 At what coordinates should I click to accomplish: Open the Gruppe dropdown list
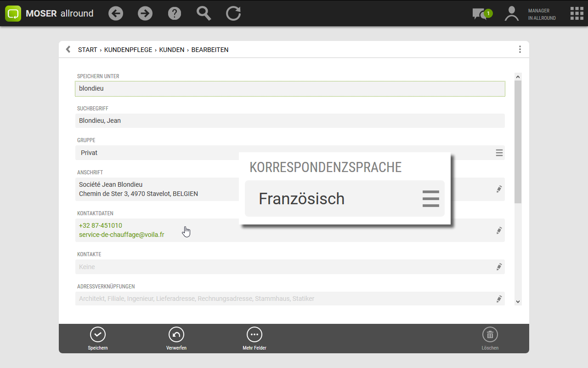[x=499, y=153]
